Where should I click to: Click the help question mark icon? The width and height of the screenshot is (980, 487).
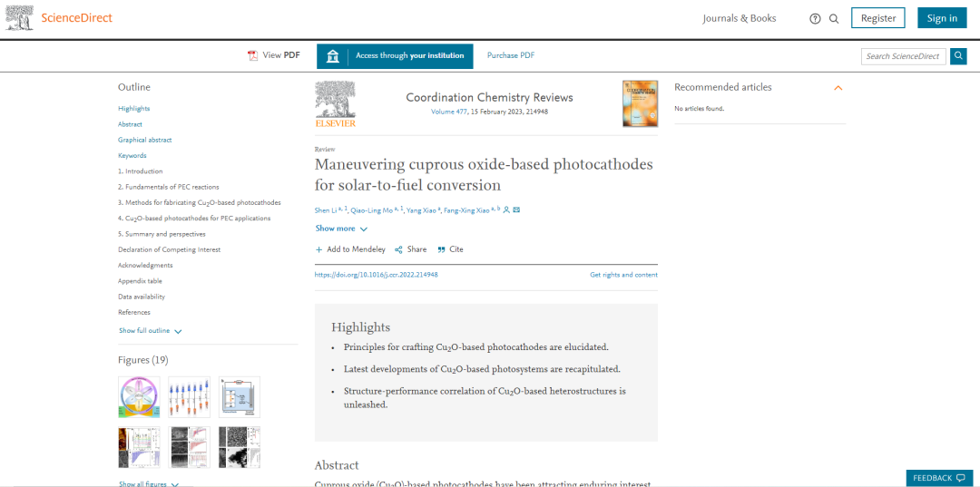pos(815,18)
